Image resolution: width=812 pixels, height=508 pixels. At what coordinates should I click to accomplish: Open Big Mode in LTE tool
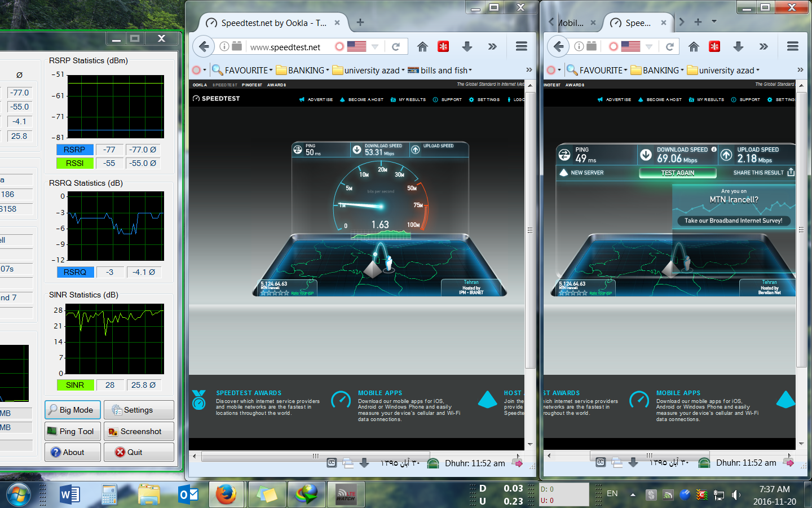(x=73, y=410)
